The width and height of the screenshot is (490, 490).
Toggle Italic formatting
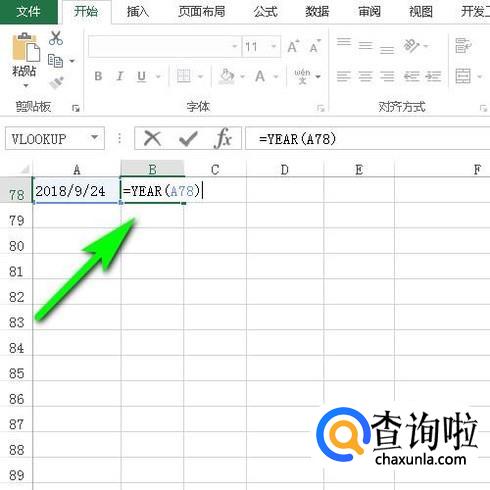click(x=120, y=76)
